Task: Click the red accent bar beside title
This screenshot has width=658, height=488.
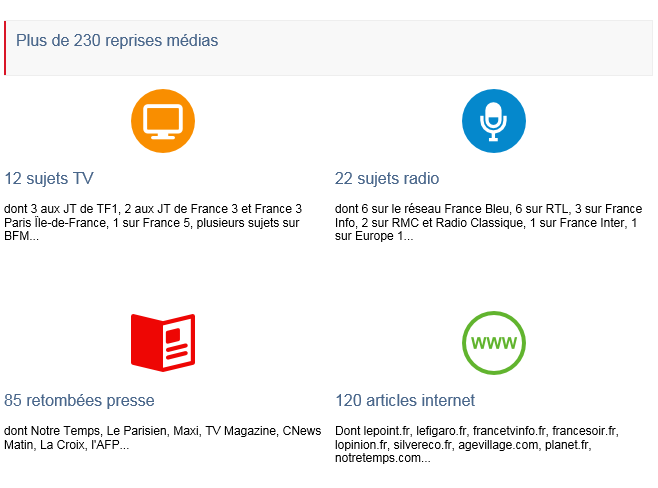Action: click(5, 48)
